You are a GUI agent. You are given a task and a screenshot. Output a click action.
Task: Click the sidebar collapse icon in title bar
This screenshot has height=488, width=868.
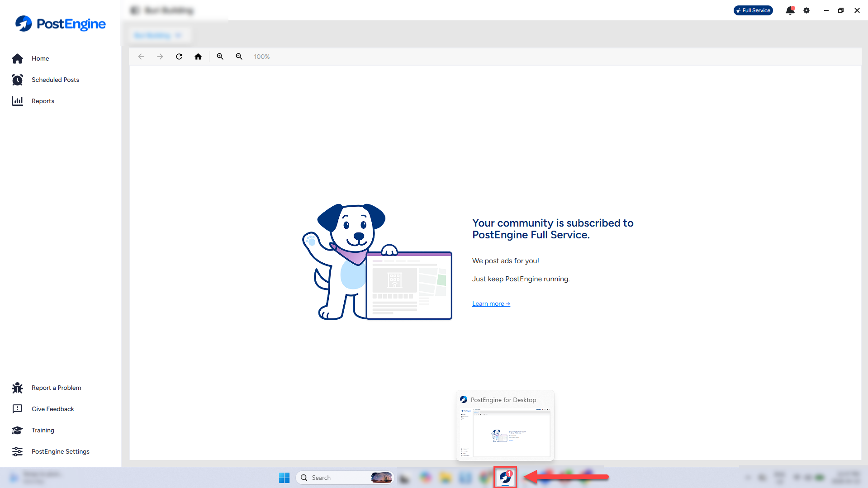134,10
